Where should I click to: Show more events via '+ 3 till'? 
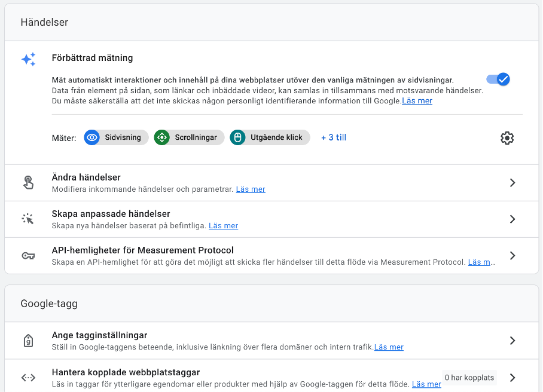[x=334, y=137]
